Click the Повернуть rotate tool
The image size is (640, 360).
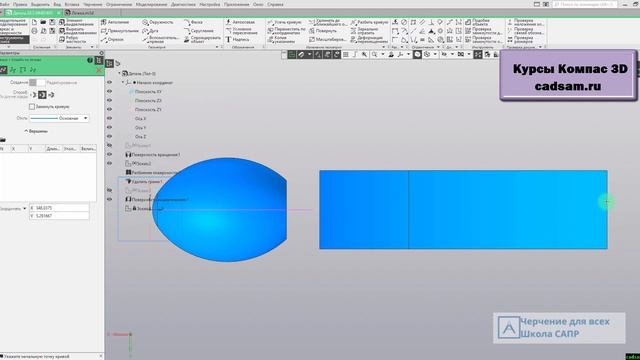323,31
